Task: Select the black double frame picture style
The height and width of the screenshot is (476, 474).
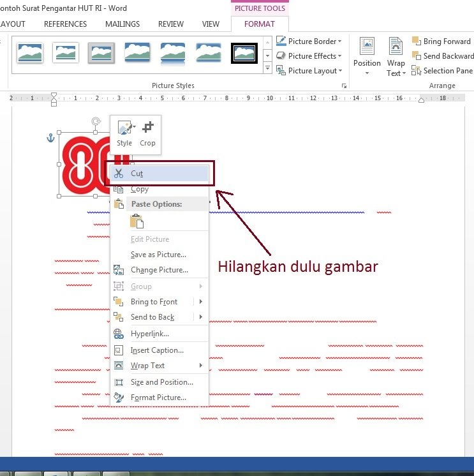Action: click(244, 53)
